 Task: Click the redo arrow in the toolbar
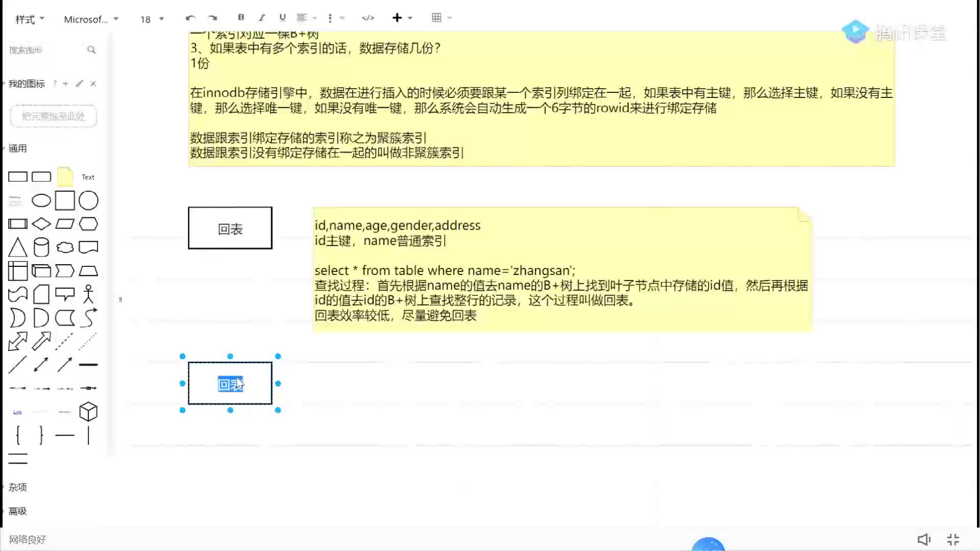tap(213, 18)
